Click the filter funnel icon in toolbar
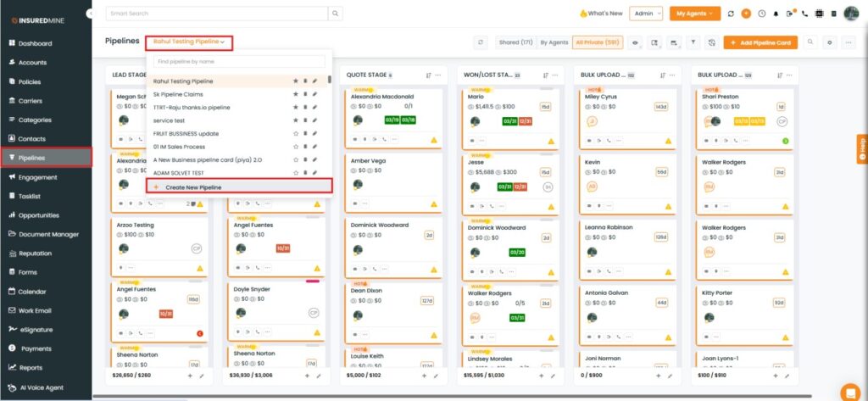The width and height of the screenshot is (868, 401). tap(693, 42)
